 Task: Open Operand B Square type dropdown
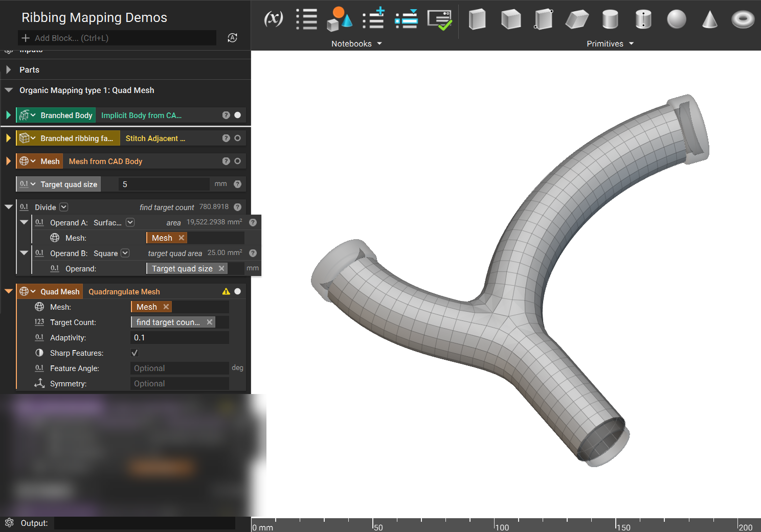click(125, 253)
